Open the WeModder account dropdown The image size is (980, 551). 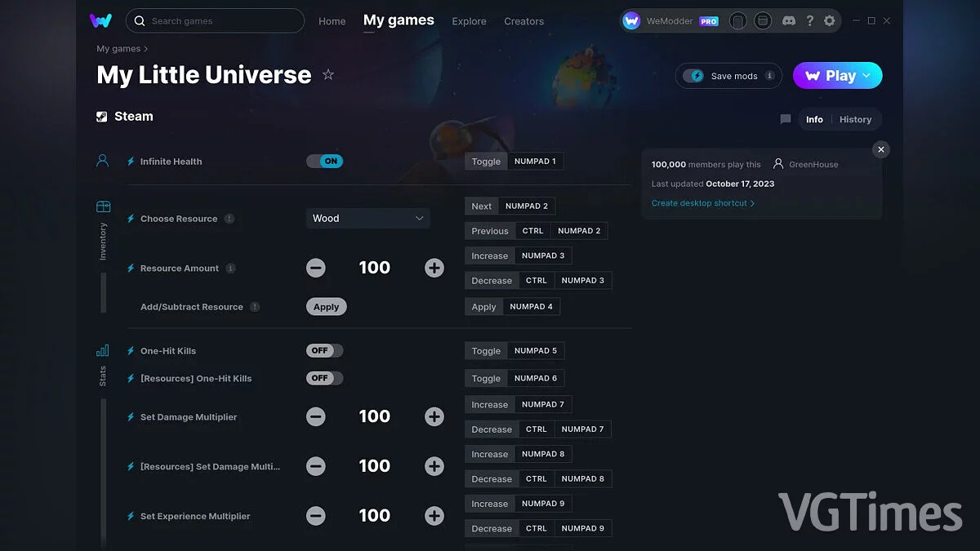671,20
